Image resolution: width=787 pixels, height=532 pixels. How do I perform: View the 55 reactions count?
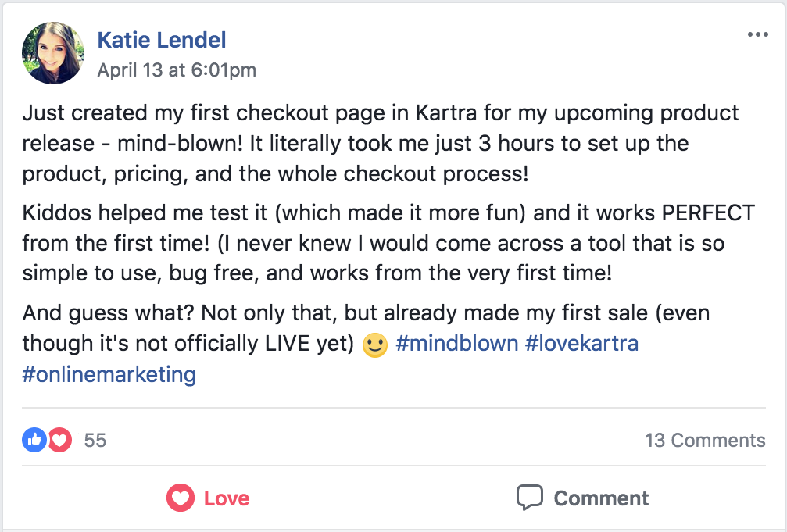(x=95, y=440)
